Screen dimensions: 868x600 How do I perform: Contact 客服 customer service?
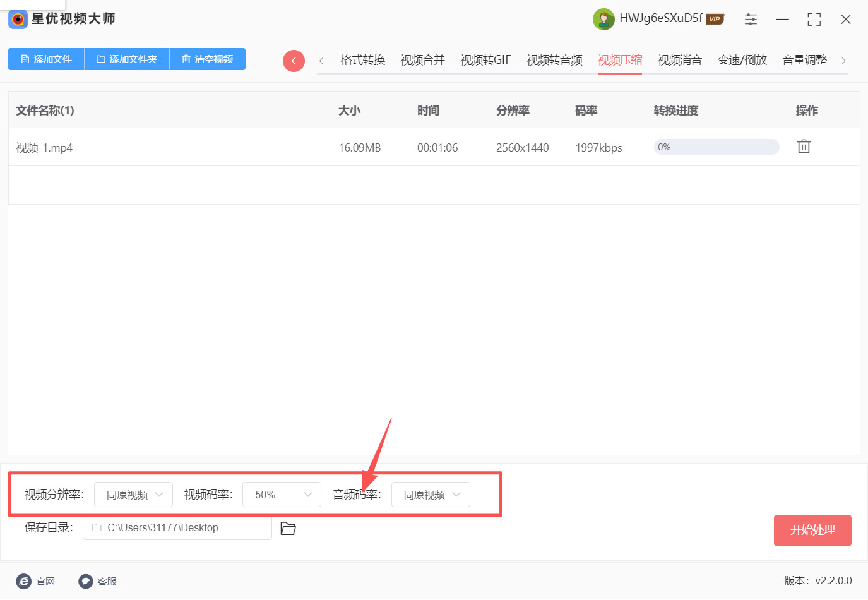point(97,581)
